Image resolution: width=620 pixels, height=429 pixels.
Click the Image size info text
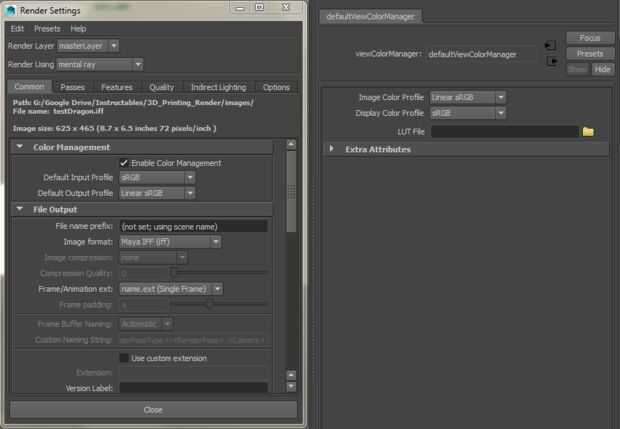coord(114,128)
